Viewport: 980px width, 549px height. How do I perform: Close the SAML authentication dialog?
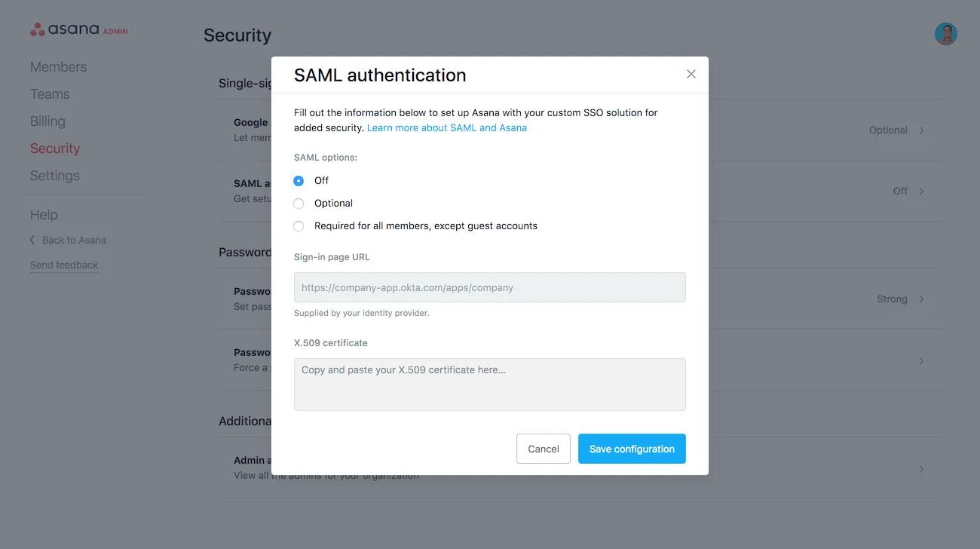pyautogui.click(x=691, y=73)
